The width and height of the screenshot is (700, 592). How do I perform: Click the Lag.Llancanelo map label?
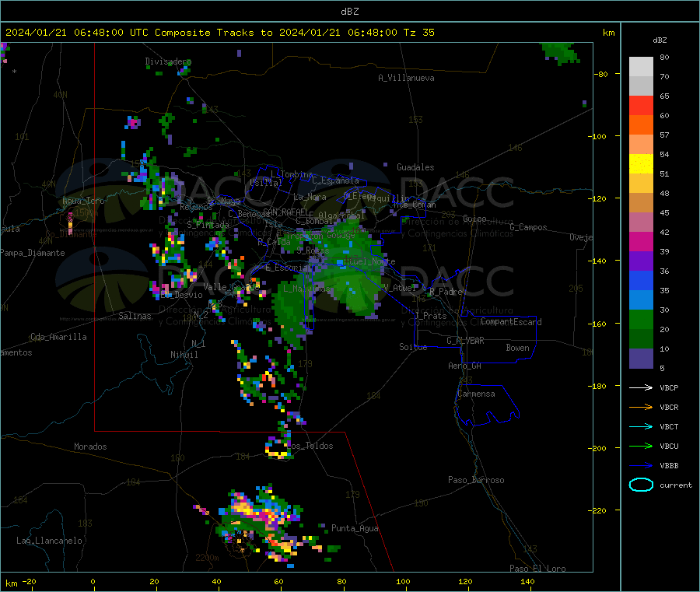pyautogui.click(x=50, y=541)
